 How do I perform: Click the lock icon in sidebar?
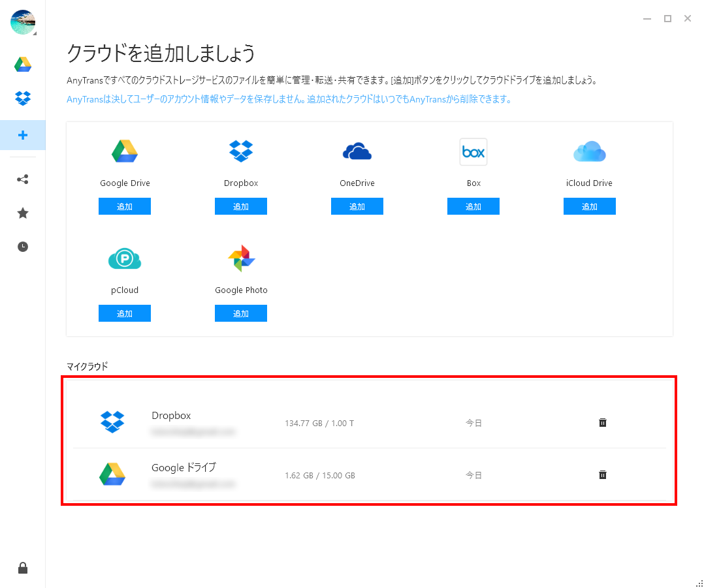pos(22,568)
